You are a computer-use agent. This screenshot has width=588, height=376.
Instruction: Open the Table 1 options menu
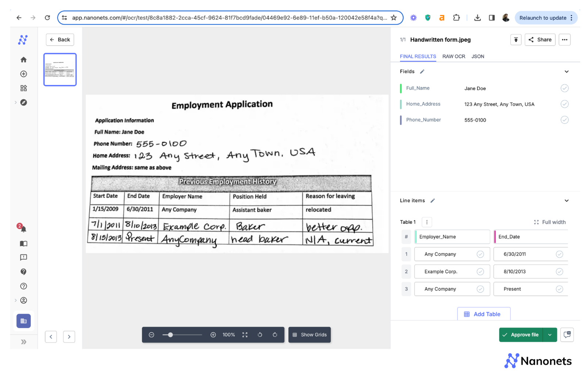pos(426,222)
